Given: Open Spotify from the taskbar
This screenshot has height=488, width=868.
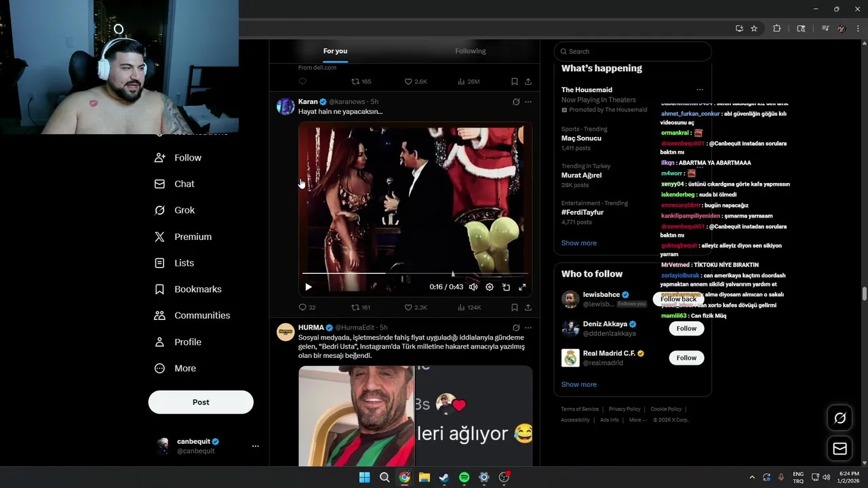Looking at the screenshot, I should [x=464, y=477].
